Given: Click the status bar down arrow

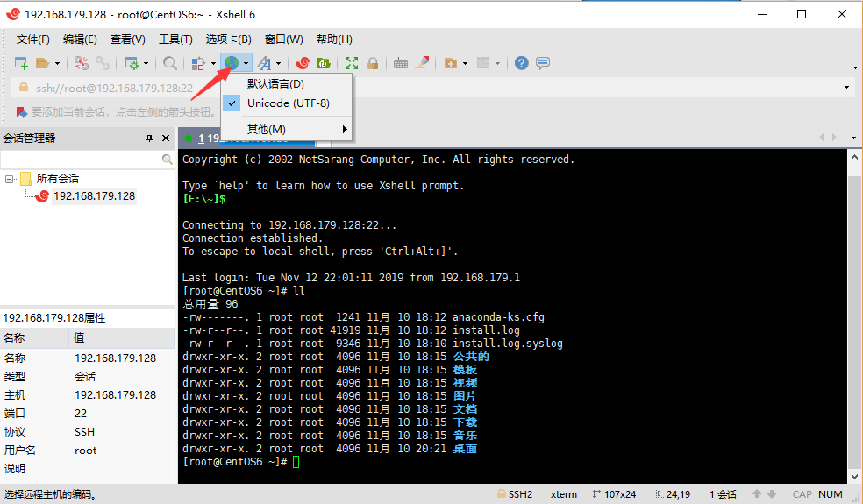Looking at the screenshot, I should pyautogui.click(x=772, y=494).
